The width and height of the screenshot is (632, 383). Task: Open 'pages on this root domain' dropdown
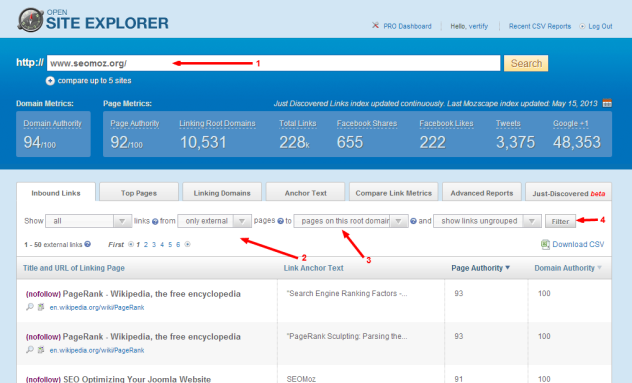click(x=351, y=221)
